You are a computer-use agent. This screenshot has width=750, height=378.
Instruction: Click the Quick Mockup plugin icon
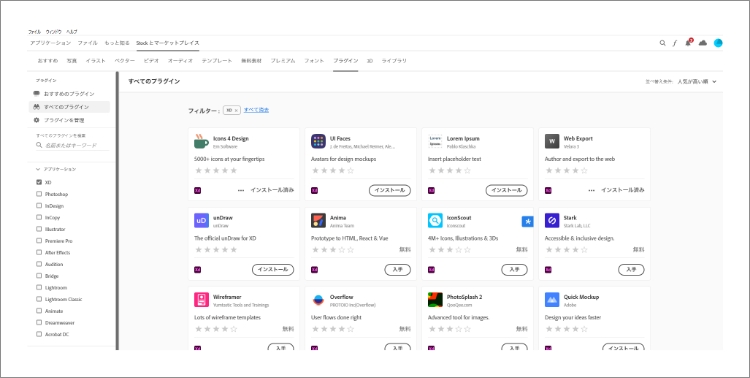click(x=552, y=300)
